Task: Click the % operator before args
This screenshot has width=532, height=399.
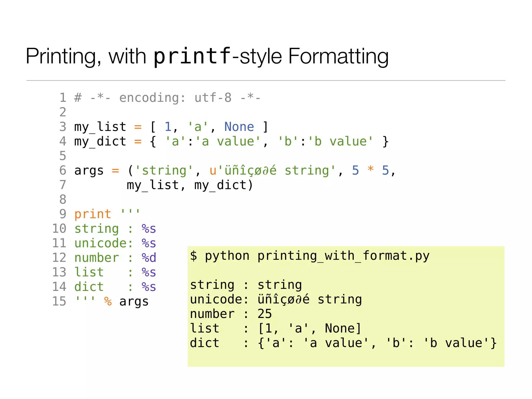Action: pyautogui.click(x=108, y=302)
